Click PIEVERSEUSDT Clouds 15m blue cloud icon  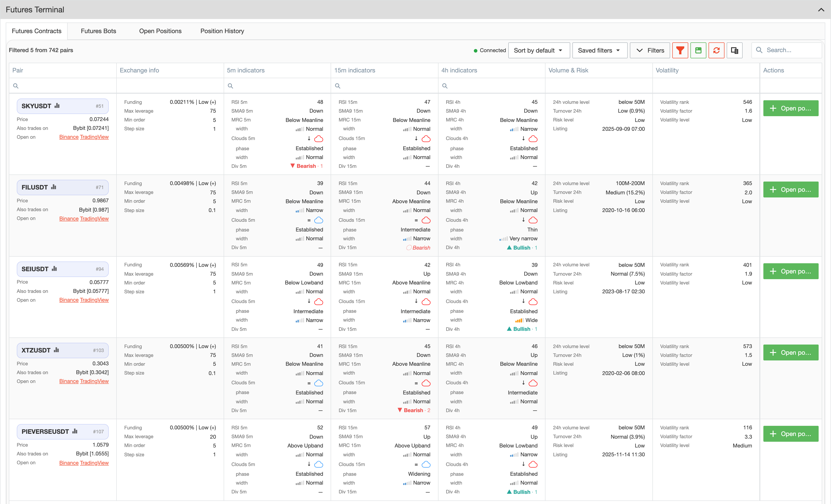tap(426, 464)
